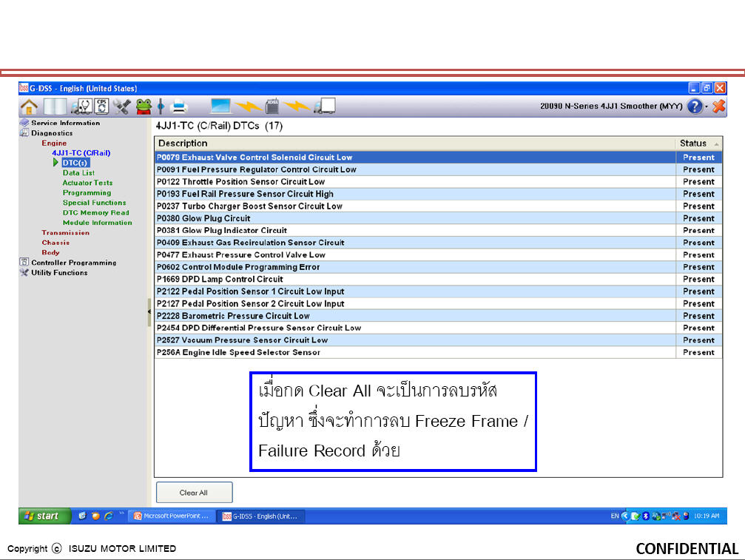
Task: Select the Body tree node
Action: (50, 253)
